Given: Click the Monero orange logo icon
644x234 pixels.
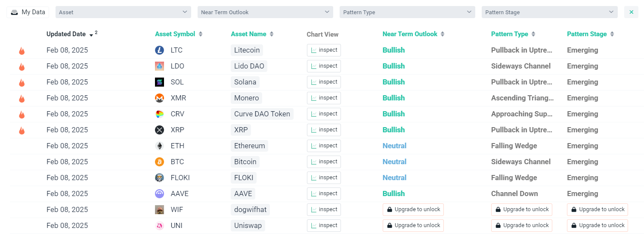Looking at the screenshot, I should [159, 98].
